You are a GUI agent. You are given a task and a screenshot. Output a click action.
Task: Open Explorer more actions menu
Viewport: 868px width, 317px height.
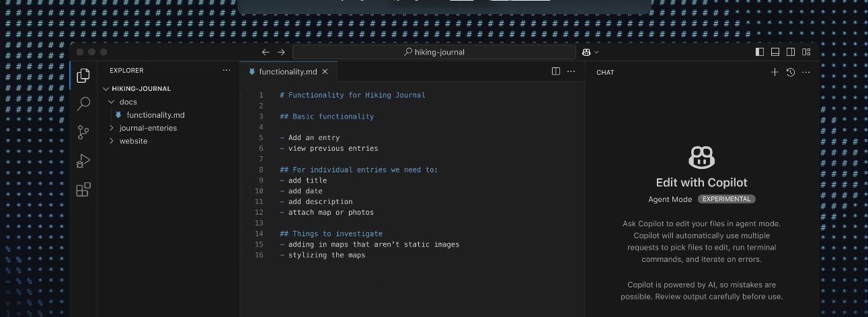(x=227, y=70)
